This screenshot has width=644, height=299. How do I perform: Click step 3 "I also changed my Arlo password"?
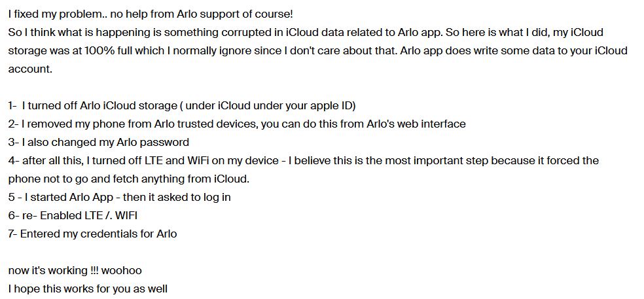(x=98, y=142)
